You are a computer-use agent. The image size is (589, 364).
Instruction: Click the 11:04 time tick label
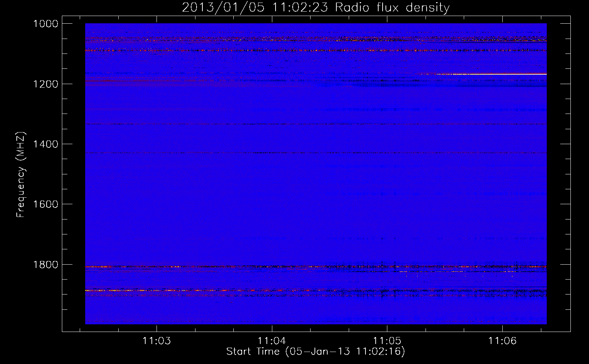coord(272,341)
